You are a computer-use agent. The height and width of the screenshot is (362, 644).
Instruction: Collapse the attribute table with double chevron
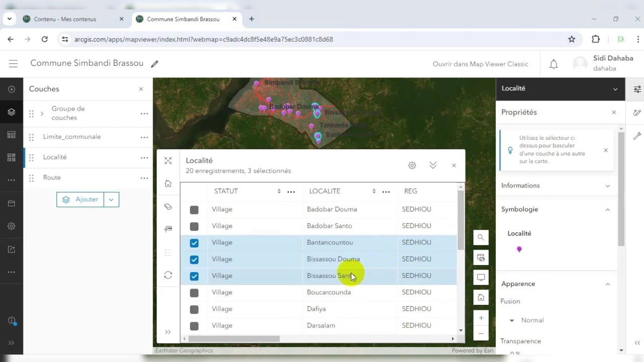coord(433,165)
